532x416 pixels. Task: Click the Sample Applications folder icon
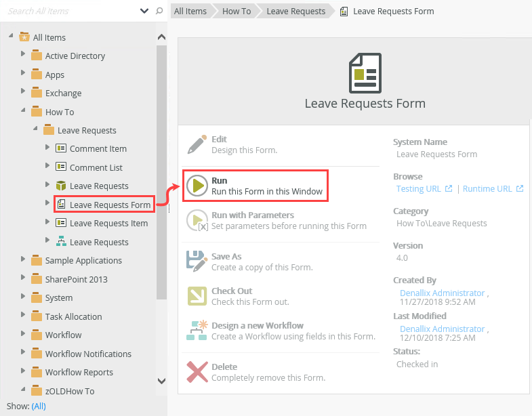click(x=37, y=260)
